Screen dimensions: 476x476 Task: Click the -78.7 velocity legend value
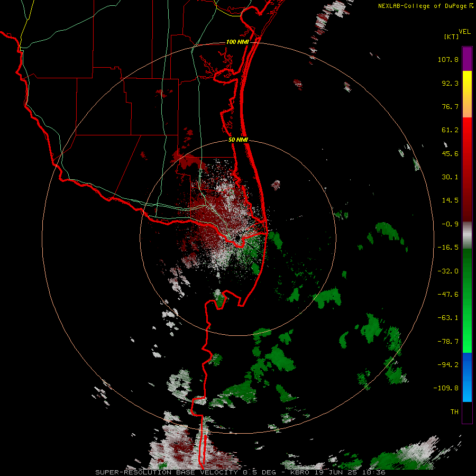tap(448, 342)
